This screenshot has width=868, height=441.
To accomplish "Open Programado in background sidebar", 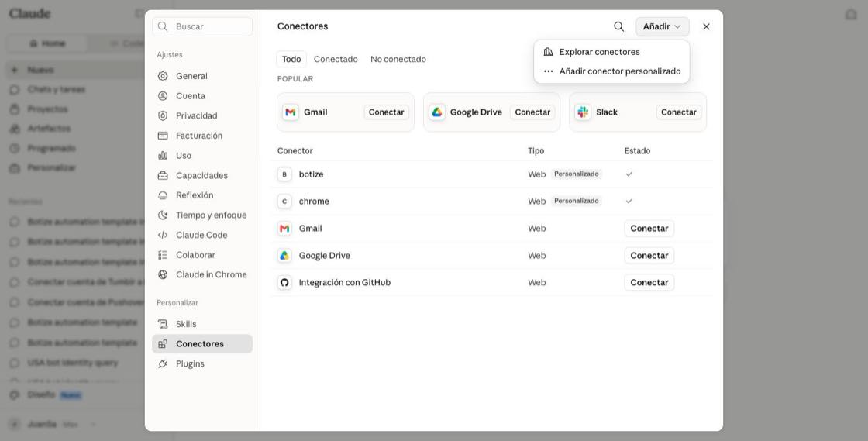I will click(x=51, y=149).
